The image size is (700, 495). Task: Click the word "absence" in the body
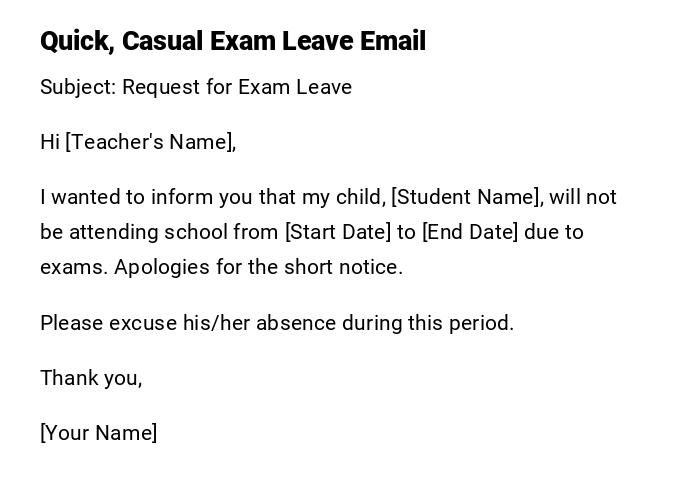click(299, 323)
